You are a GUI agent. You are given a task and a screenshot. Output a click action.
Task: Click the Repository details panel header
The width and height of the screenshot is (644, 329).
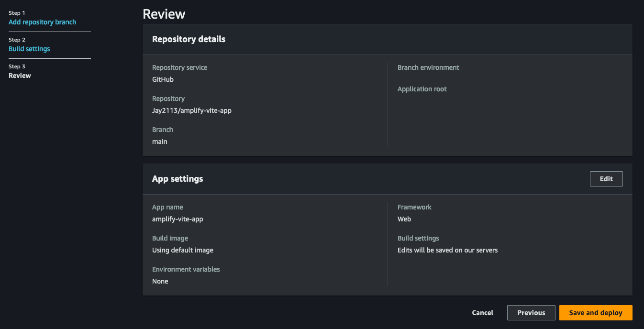click(189, 39)
